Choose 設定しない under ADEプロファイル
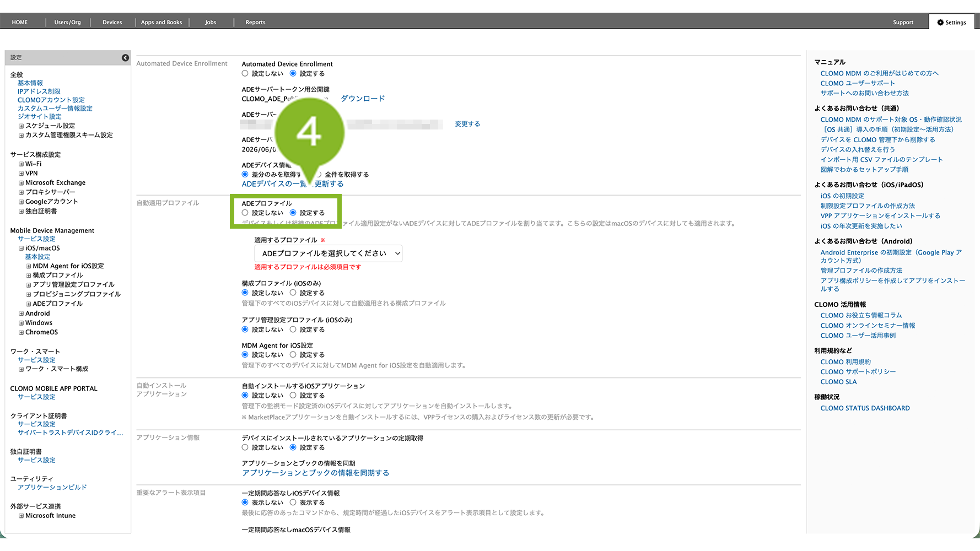 pos(245,213)
